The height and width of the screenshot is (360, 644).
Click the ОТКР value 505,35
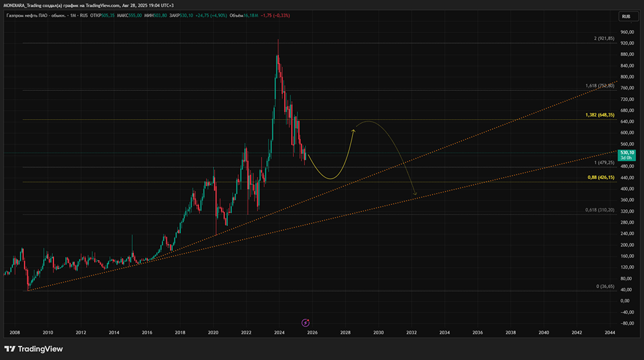(x=108, y=15)
